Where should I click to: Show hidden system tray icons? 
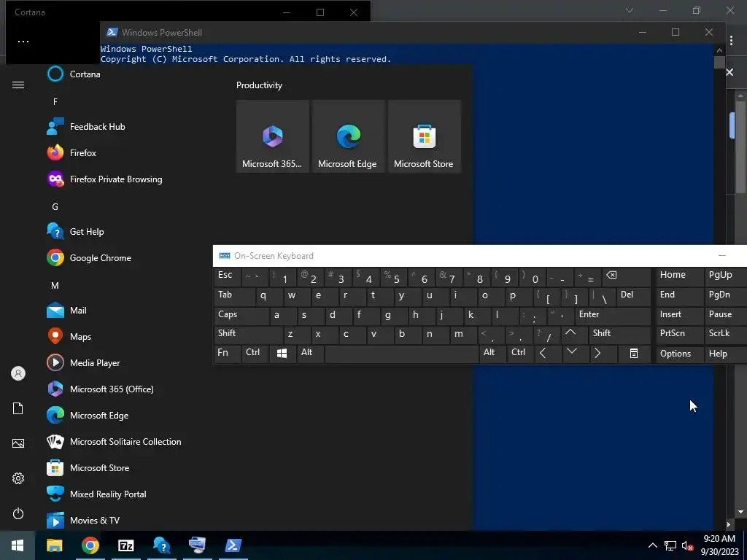coord(653,545)
